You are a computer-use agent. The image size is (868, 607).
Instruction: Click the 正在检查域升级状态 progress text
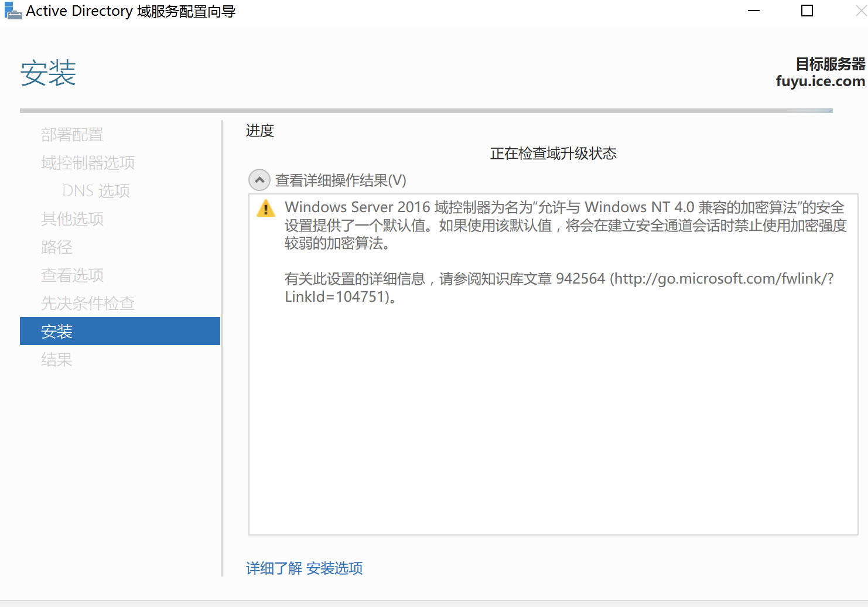click(552, 153)
